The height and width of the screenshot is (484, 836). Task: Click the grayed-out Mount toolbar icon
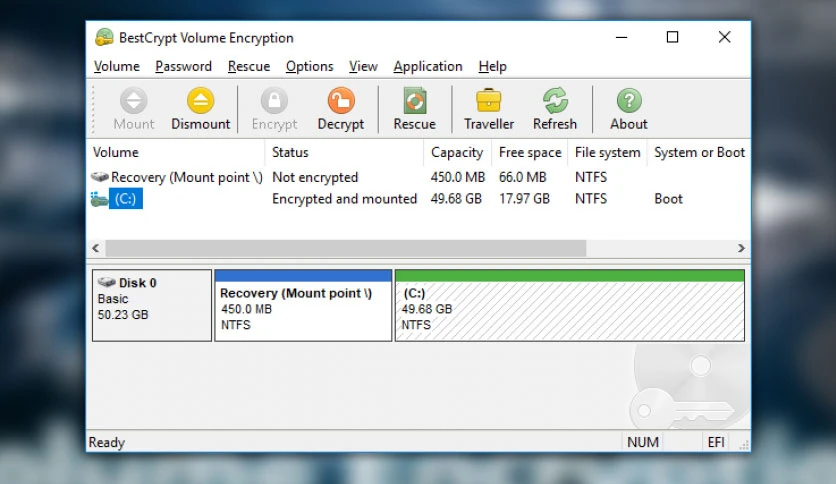tap(133, 100)
